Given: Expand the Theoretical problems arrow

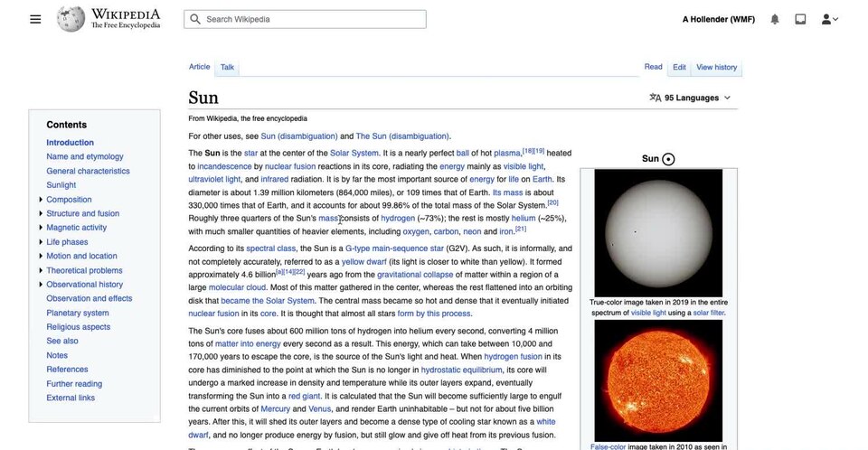Looking at the screenshot, I should coord(41,270).
